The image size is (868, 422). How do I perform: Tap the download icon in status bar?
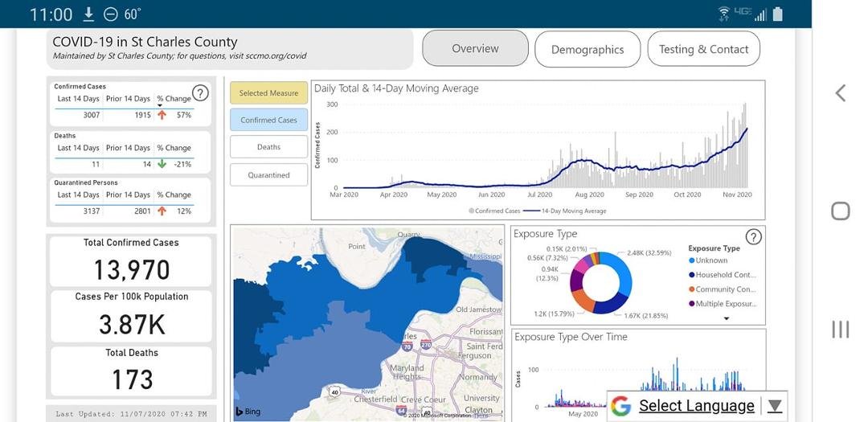(88, 14)
